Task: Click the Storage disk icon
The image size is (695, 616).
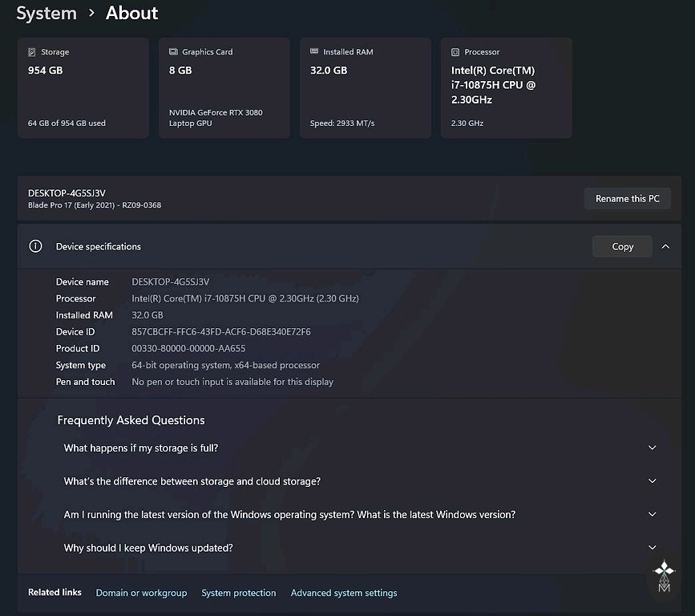Action: point(32,52)
